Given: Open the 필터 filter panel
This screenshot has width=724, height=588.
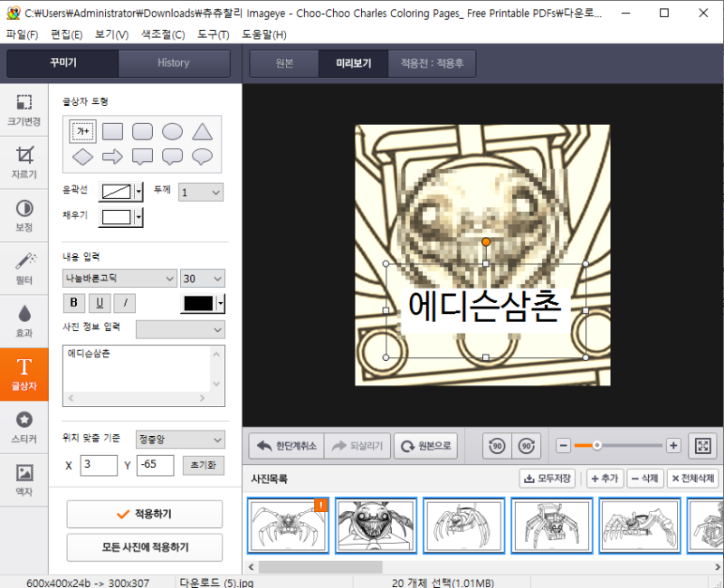Looking at the screenshot, I should (x=24, y=269).
